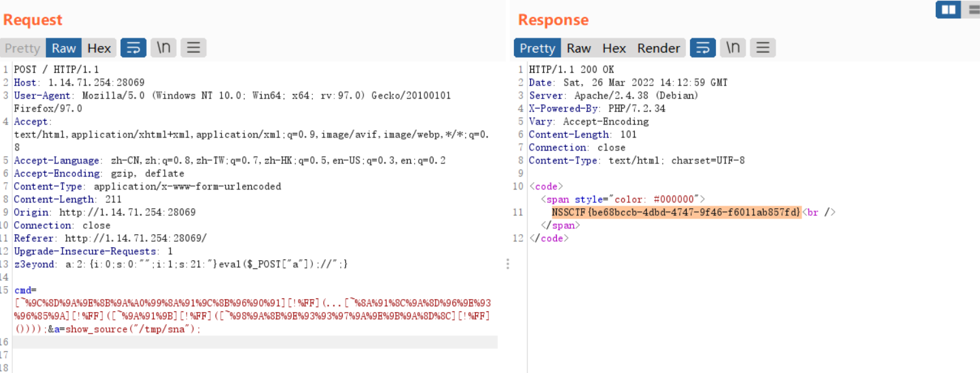The image size is (980, 373).
Task: Click Content-Type: text/html response header
Action: point(637,160)
